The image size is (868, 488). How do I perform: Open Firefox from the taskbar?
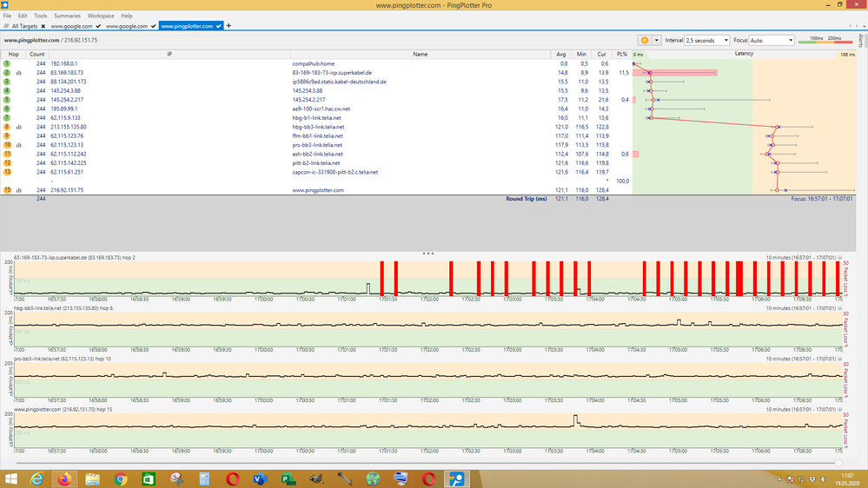(64, 478)
